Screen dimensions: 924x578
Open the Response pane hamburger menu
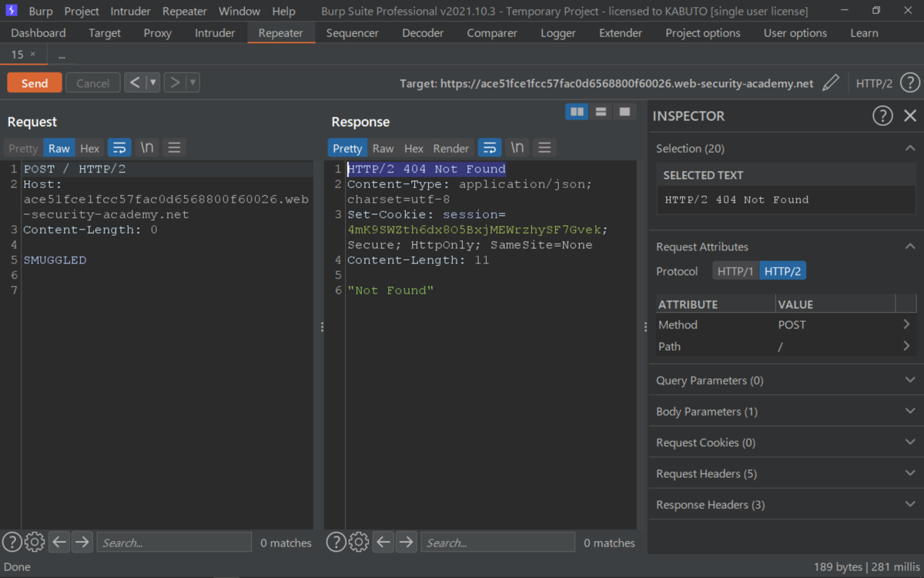pyautogui.click(x=544, y=147)
